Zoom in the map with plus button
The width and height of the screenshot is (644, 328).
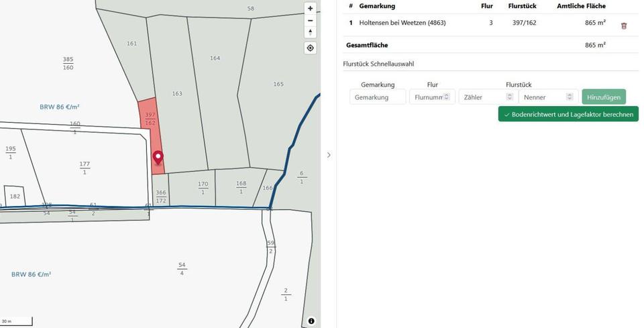coord(310,9)
